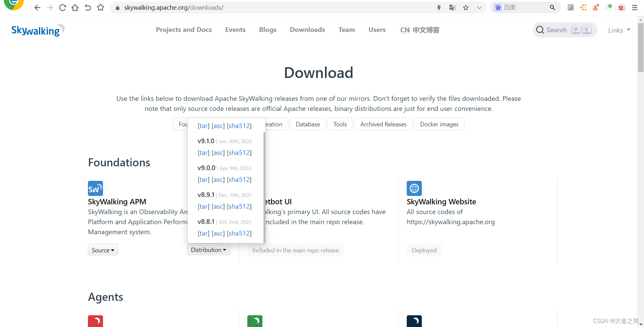Image resolution: width=644 pixels, height=327 pixels.
Task: Click the undo/restore tab icon
Action: (88, 7)
